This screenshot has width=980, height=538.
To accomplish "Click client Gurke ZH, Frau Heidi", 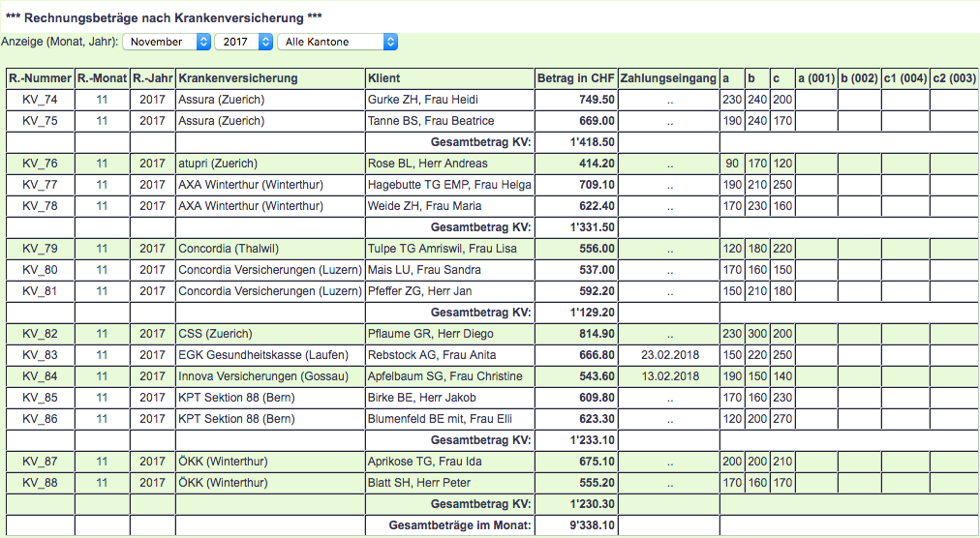I will pyautogui.click(x=423, y=100).
